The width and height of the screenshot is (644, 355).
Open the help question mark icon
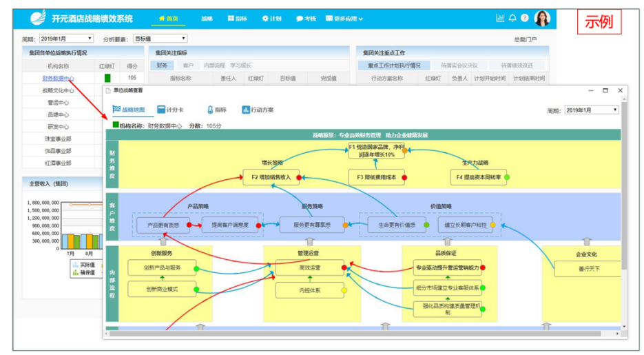524,18
